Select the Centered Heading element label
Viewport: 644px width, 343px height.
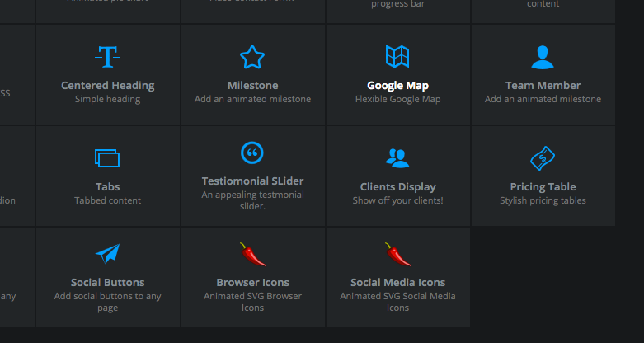pos(107,86)
